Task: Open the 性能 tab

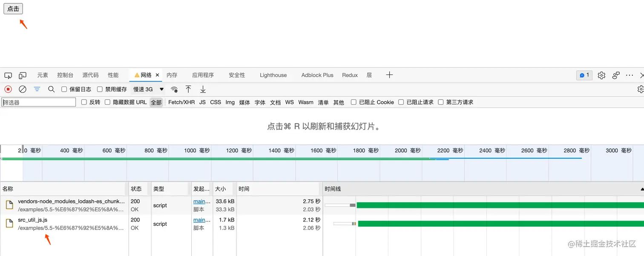Action: (x=113, y=75)
